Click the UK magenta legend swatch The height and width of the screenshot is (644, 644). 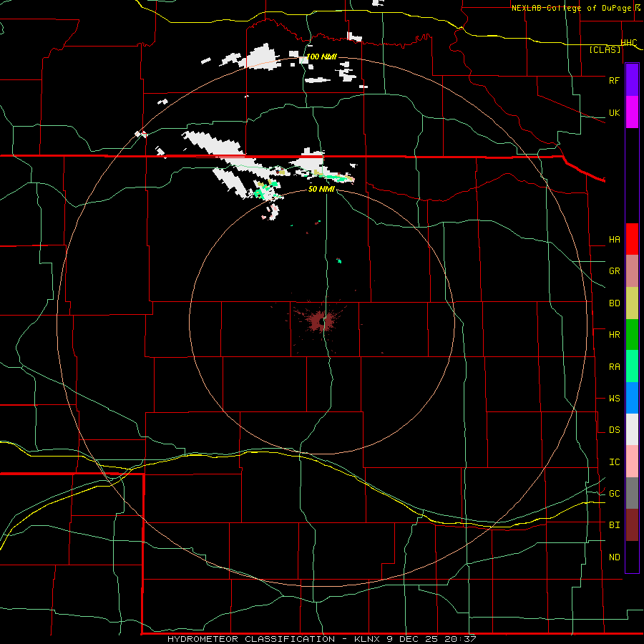tap(632, 112)
